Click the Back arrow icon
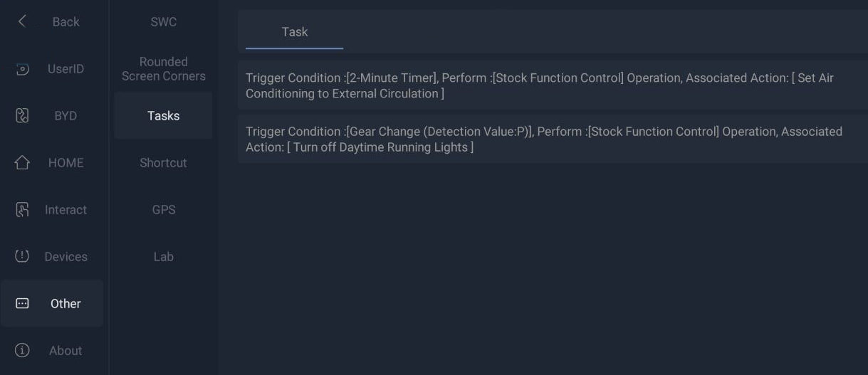Viewport: 868px width, 375px height. coord(22,21)
